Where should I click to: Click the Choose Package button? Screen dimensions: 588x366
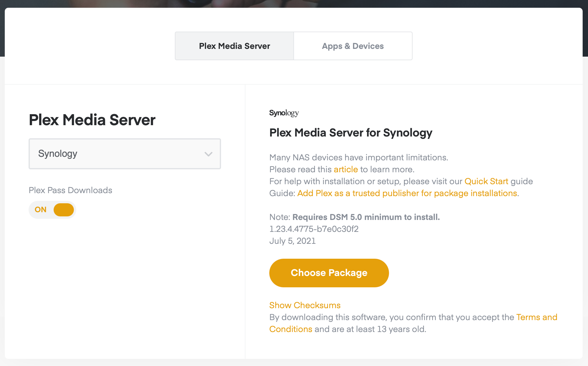(329, 273)
